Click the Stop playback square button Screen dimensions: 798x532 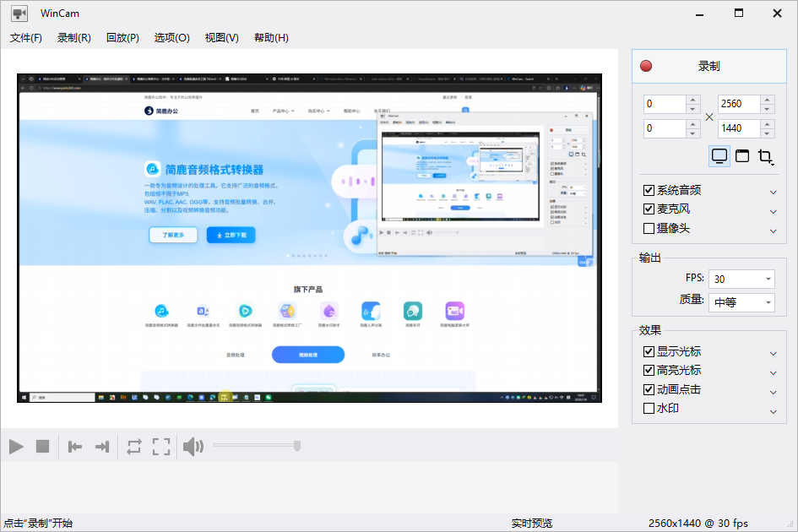[x=43, y=447]
